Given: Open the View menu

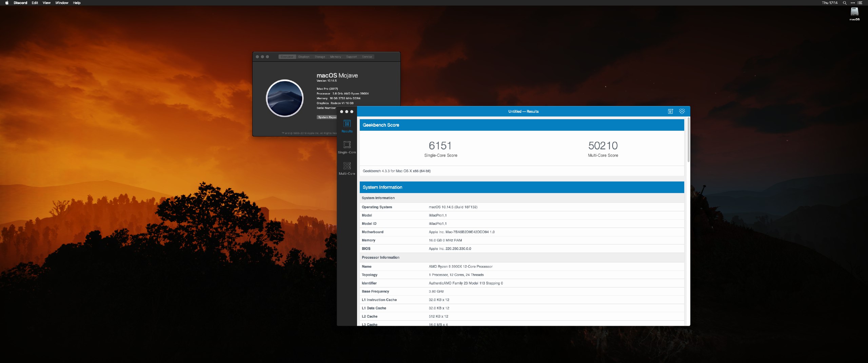Looking at the screenshot, I should pos(46,3).
